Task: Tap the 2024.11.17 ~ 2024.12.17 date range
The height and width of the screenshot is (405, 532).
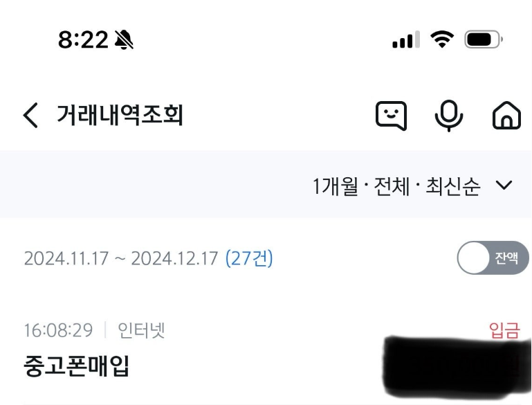Action: click(x=121, y=258)
